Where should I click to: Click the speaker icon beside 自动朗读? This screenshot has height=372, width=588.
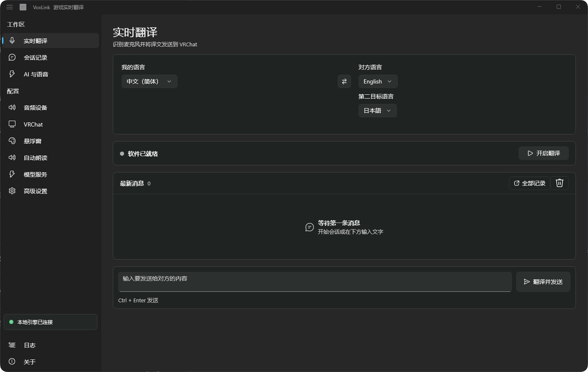pos(12,157)
